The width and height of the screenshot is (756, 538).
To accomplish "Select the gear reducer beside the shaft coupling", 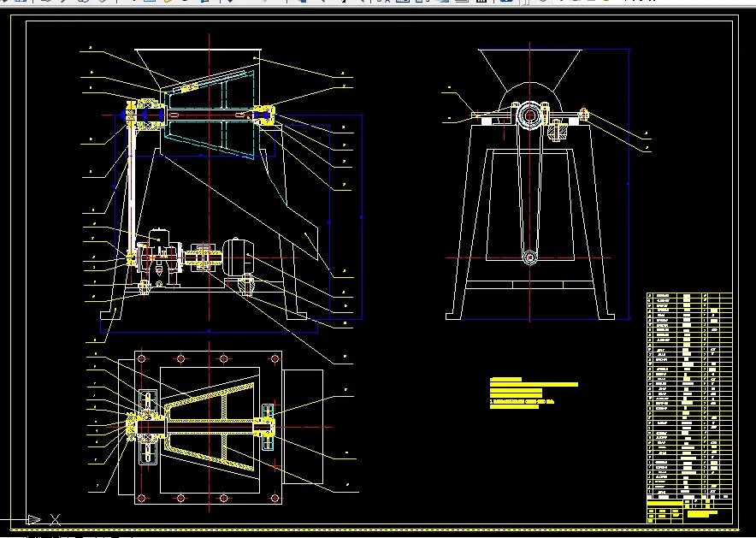I will tap(159, 259).
